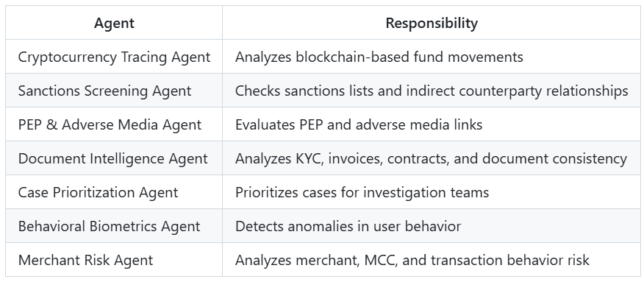Image resolution: width=644 pixels, height=282 pixels.
Task: Click the 'Checks sanctions lists' responsibility cell
Action: click(432, 91)
